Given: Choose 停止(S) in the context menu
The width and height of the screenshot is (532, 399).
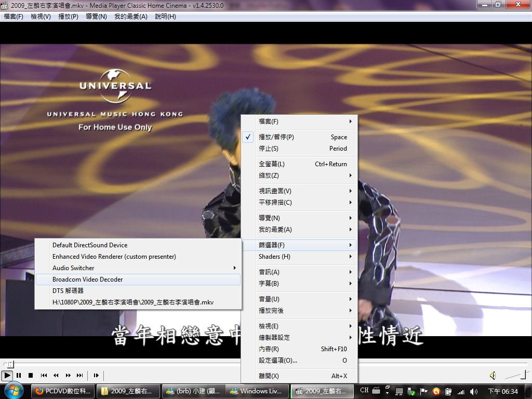Looking at the screenshot, I should pos(299,148).
